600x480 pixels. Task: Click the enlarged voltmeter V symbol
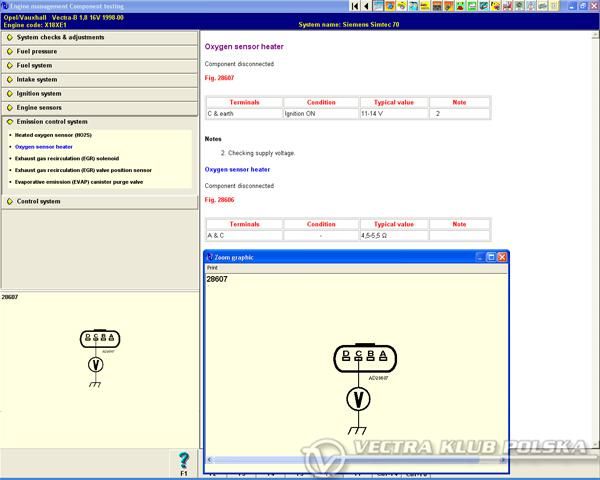(358, 399)
